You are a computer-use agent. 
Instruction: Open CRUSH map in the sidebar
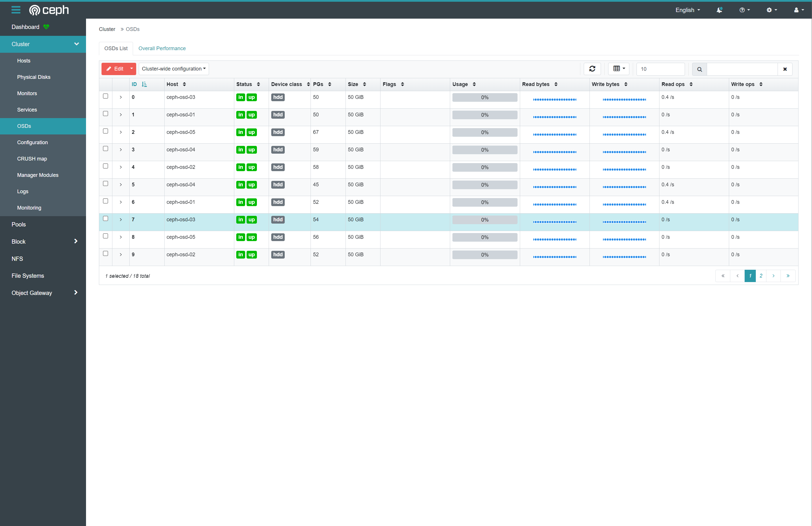tap(32, 159)
